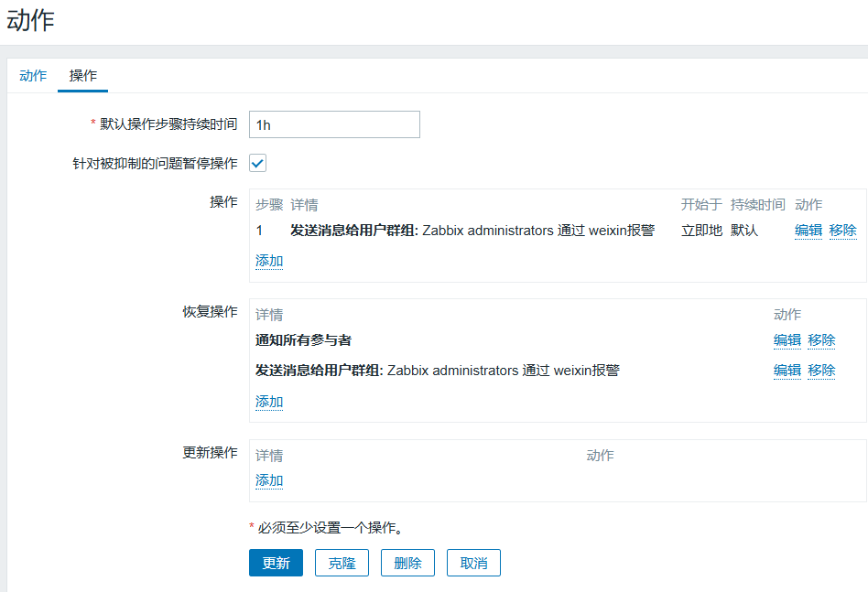
Task: Click the 默认操作步骤持续时间 input field
Action: (x=334, y=124)
